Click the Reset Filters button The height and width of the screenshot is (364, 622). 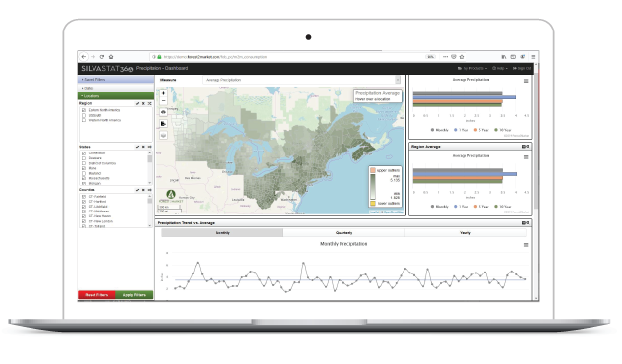point(96,295)
